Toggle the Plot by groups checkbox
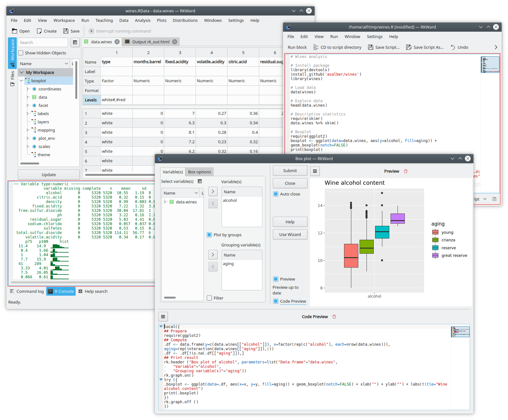This screenshot has height=420, width=508. [209, 235]
